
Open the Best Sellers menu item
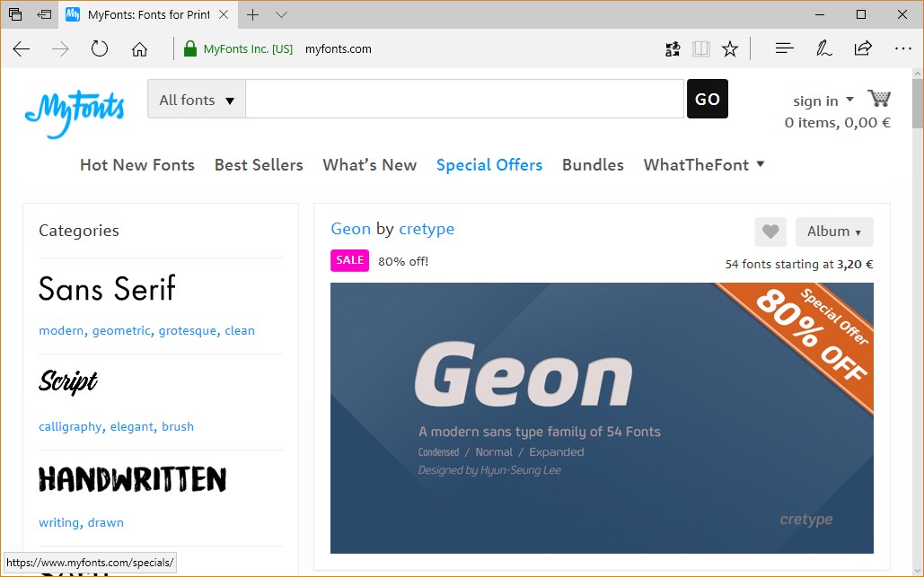pos(259,165)
